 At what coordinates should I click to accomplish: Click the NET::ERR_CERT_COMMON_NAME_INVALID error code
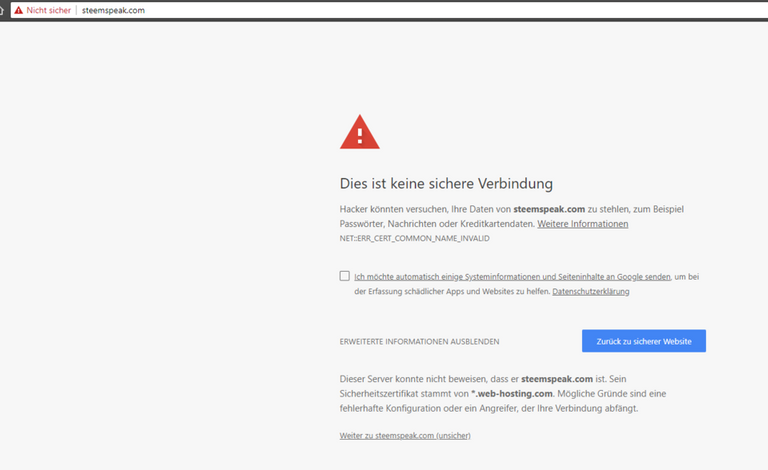414,238
